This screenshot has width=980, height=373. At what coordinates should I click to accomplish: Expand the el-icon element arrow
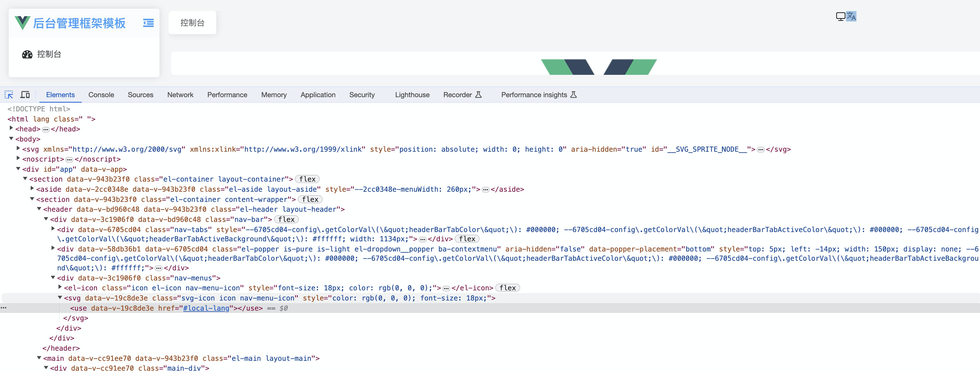pos(60,287)
